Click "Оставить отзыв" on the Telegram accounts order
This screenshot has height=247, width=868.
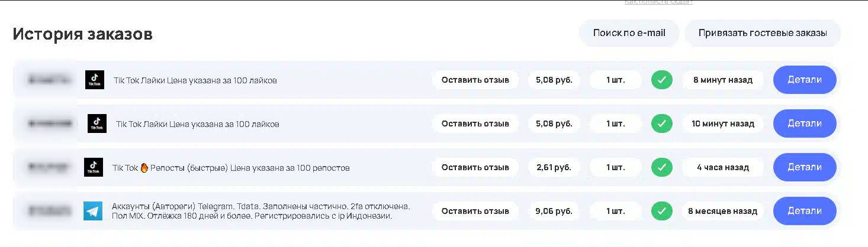[475, 211]
